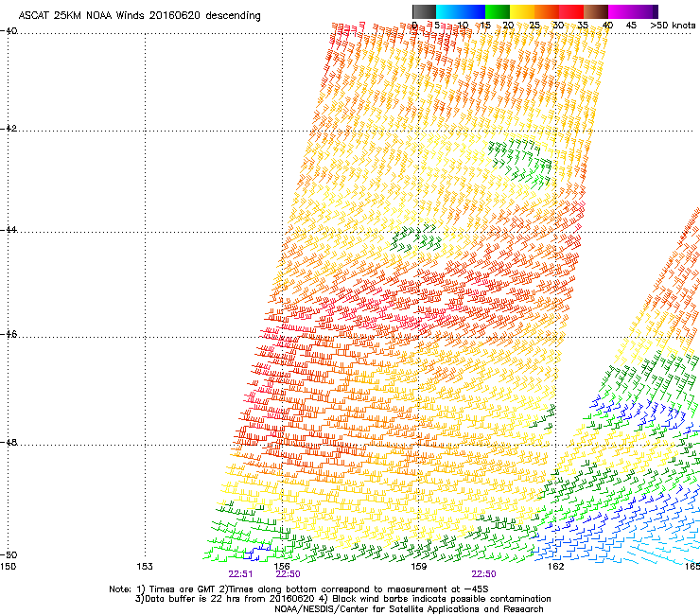
Task: Click the '25' legend scale label
Action: click(534, 26)
